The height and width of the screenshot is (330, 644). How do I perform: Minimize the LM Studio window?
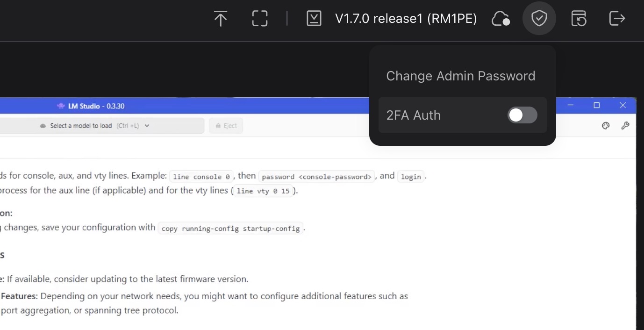tap(571, 106)
